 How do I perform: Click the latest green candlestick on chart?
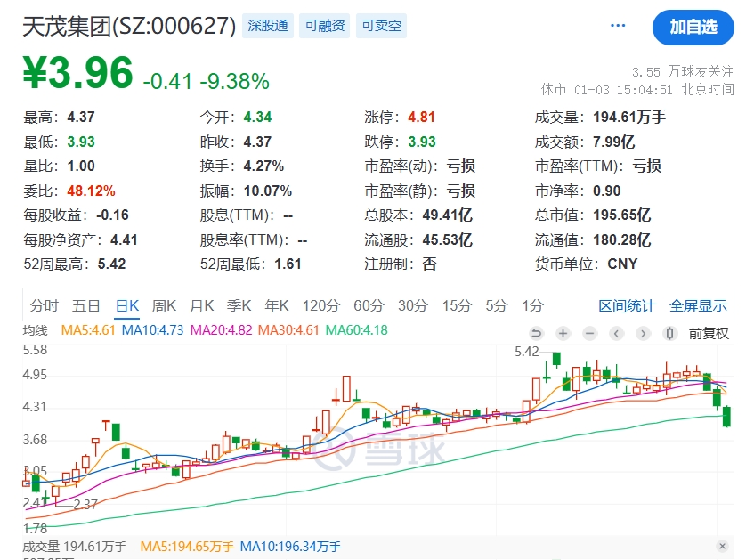pyautogui.click(x=726, y=416)
